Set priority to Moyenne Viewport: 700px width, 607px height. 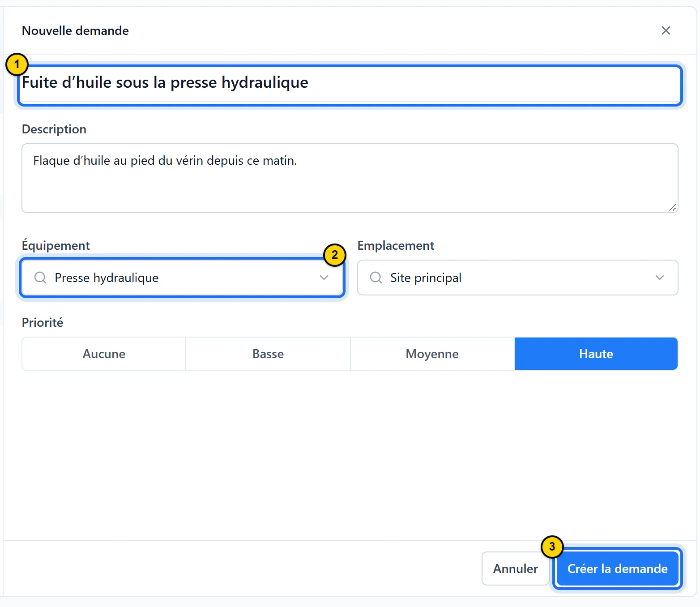[x=432, y=354]
